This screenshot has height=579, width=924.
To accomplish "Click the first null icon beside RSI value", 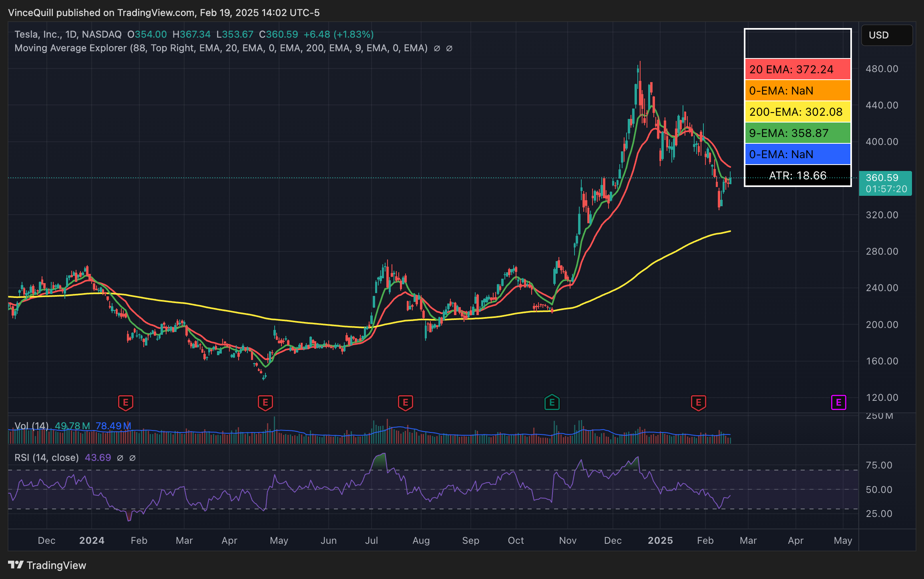I will tap(120, 458).
